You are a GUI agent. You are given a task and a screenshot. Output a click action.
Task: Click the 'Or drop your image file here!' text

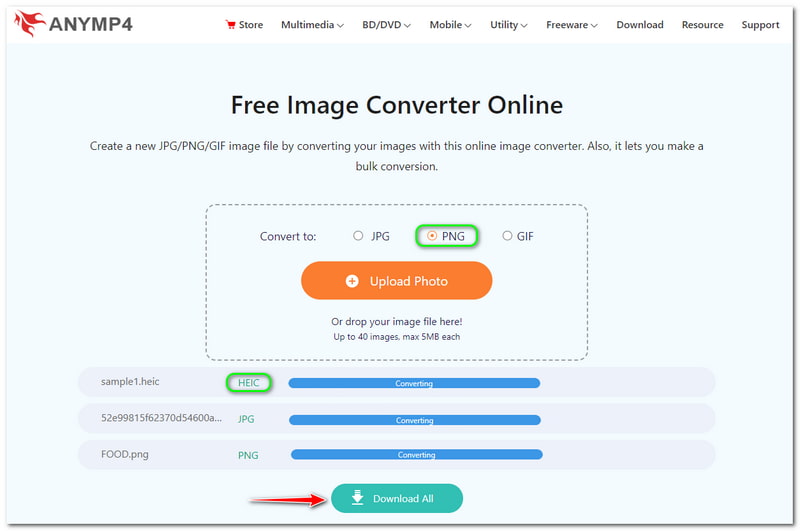pyautogui.click(x=396, y=321)
